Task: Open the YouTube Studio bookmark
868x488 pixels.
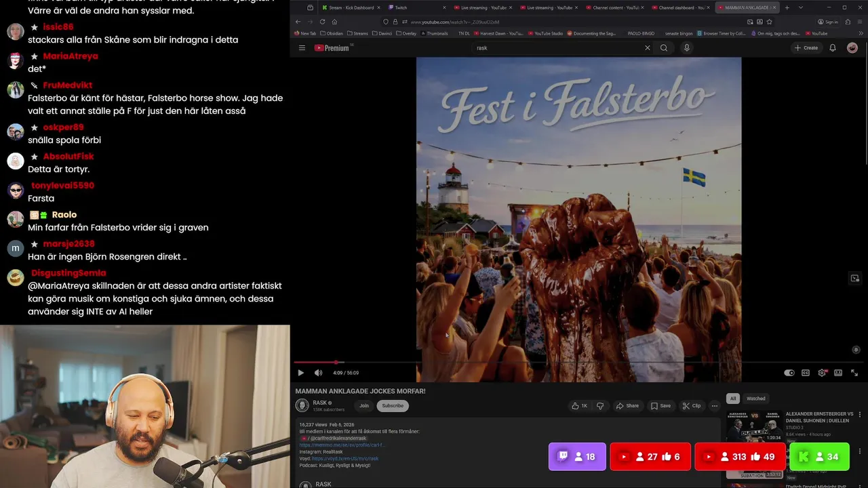Action: click(545, 33)
